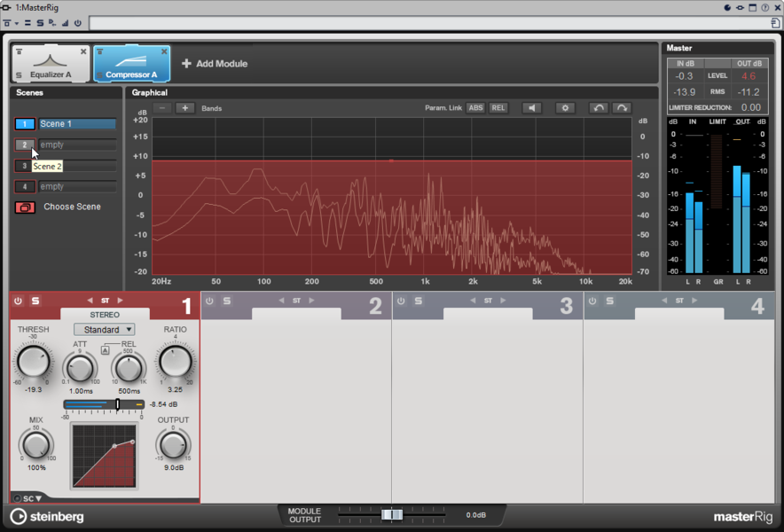Remove a band with the minus button
Image resolution: width=784 pixels, height=532 pixels.
162,108
